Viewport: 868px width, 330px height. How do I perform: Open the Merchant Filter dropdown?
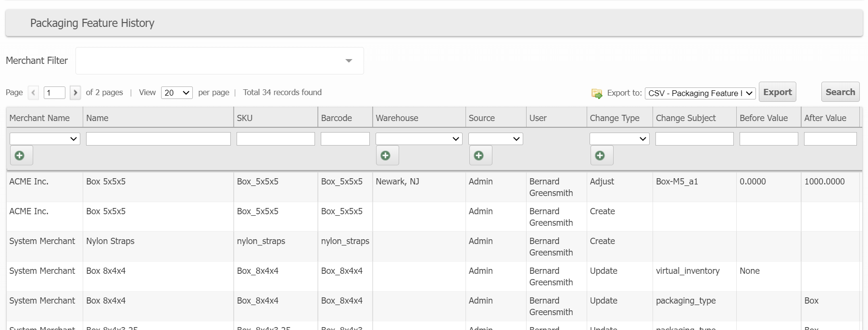[x=219, y=61]
